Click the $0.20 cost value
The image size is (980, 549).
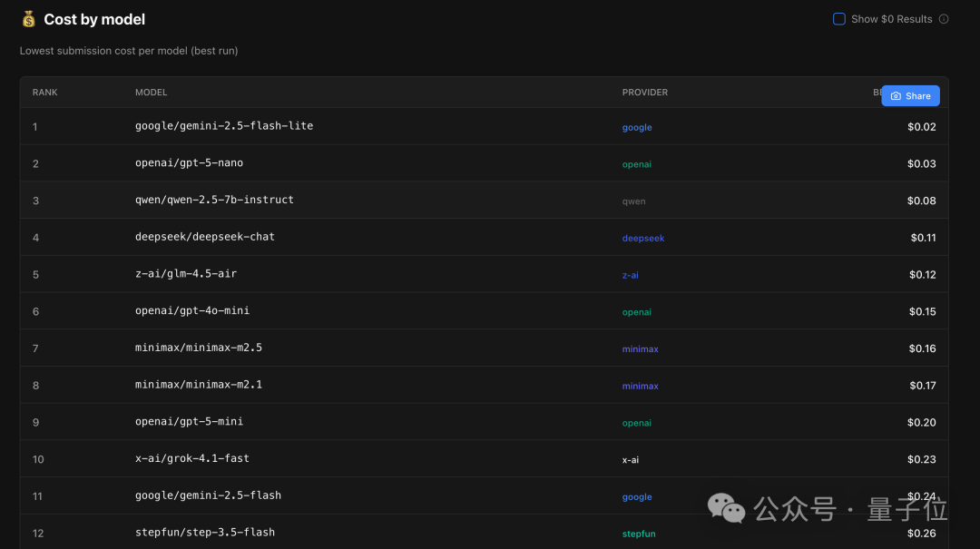click(x=922, y=422)
